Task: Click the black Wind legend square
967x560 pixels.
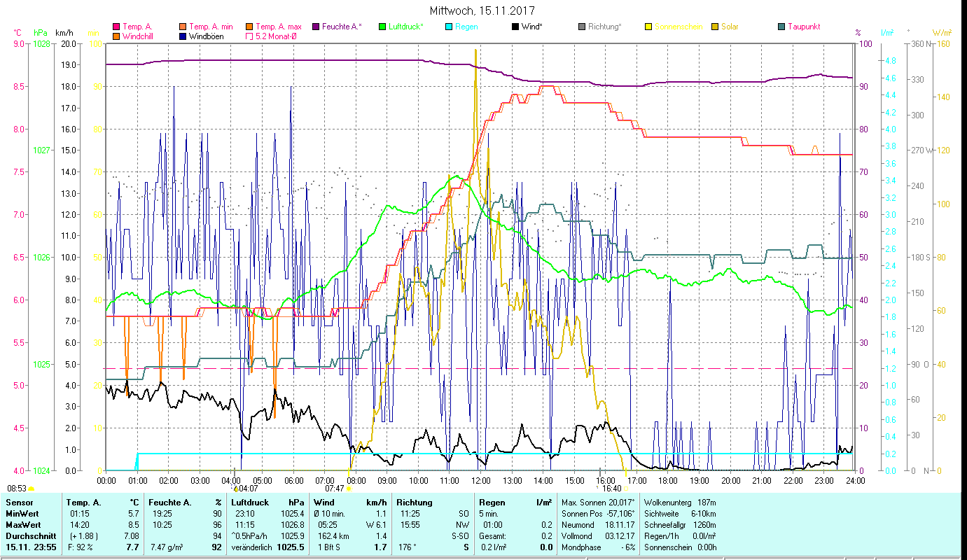Action: click(515, 27)
